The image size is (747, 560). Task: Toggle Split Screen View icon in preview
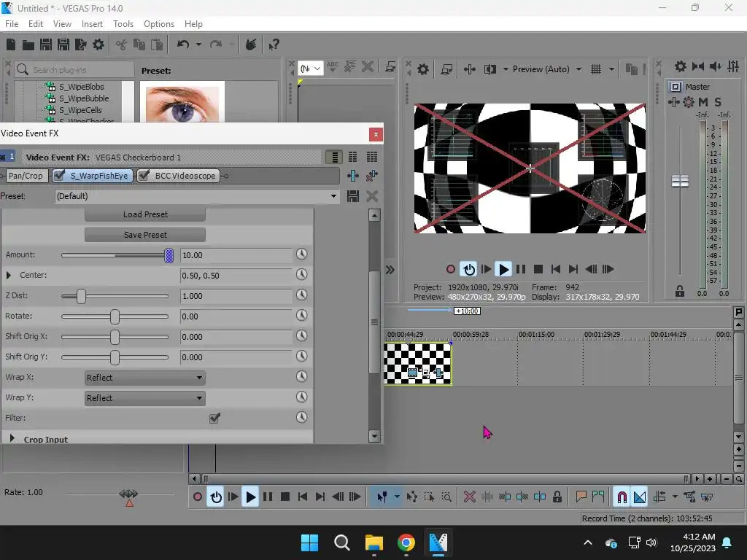point(490,69)
